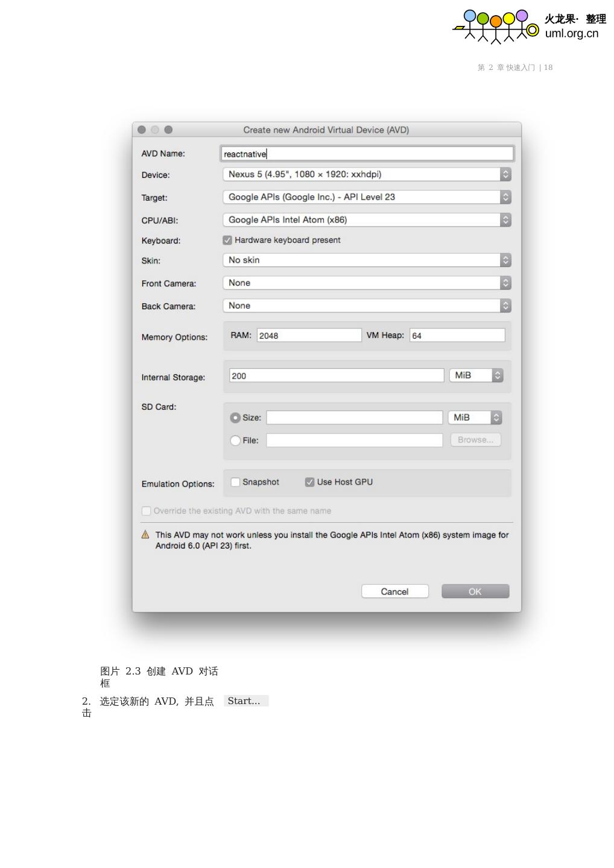This screenshot has width=614, height=868.
Task: Click the warning triangle icon
Action: pos(145,535)
